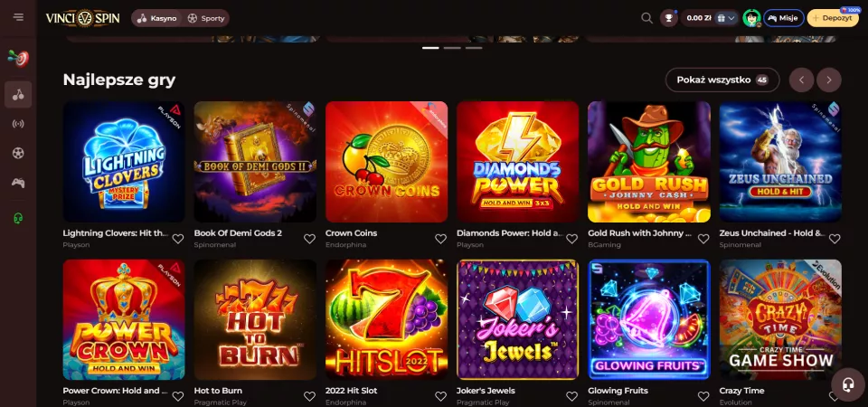Click the user avatar icon
Screen dimensions: 868x407
[751, 18]
